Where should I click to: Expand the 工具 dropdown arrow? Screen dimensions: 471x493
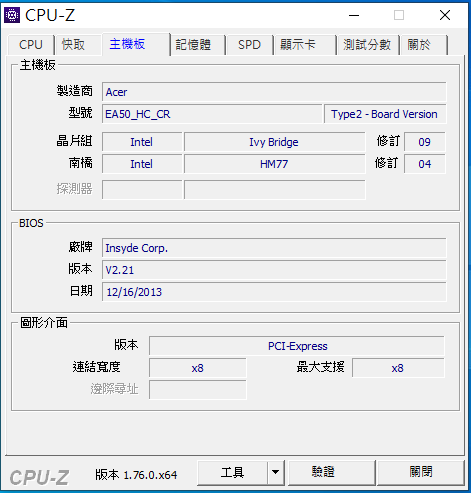(x=276, y=472)
